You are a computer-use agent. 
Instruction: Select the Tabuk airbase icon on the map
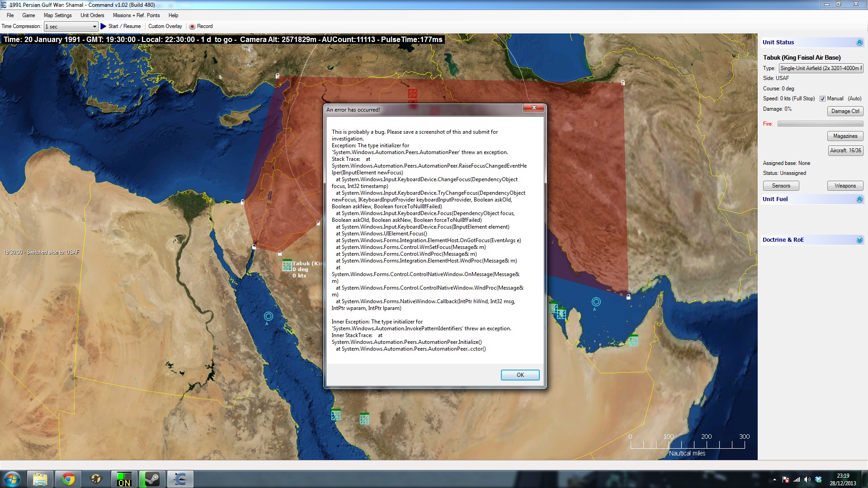[x=287, y=265]
